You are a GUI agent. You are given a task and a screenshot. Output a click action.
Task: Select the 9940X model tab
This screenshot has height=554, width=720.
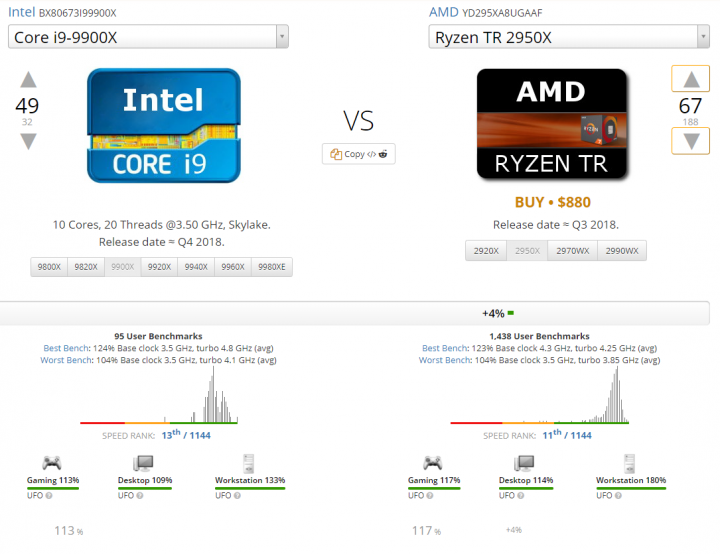tap(196, 267)
